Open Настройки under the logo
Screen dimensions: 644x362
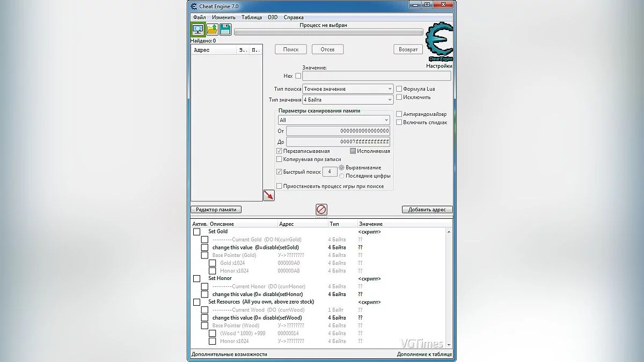click(439, 66)
